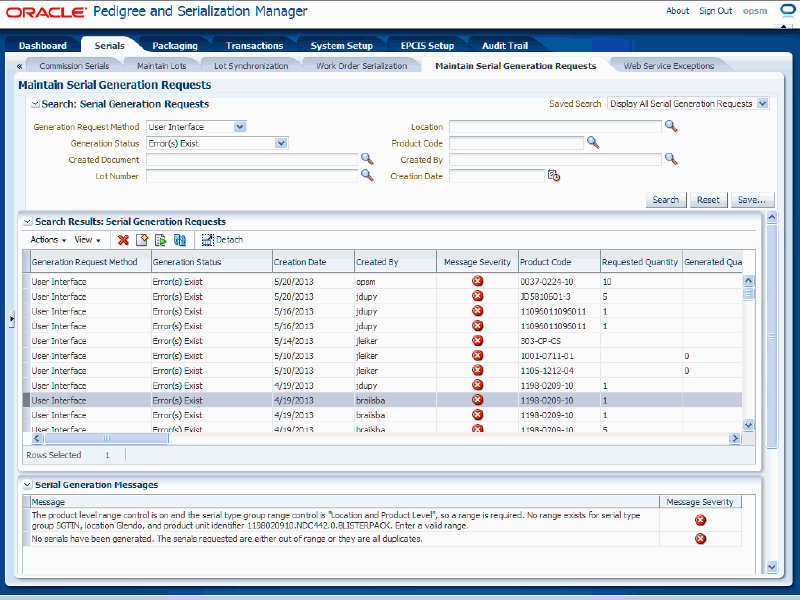Open Lot Number lookup magnifier
The width and height of the screenshot is (800, 600).
(x=367, y=176)
